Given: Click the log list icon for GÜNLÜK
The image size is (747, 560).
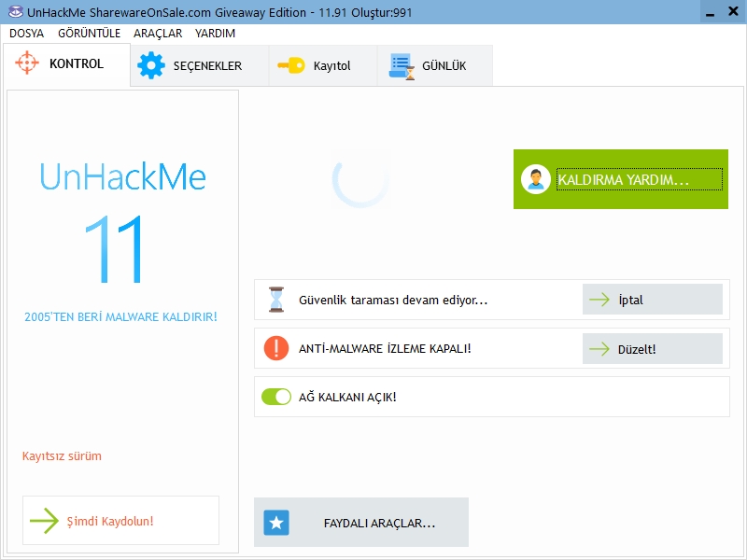Looking at the screenshot, I should click(x=402, y=66).
